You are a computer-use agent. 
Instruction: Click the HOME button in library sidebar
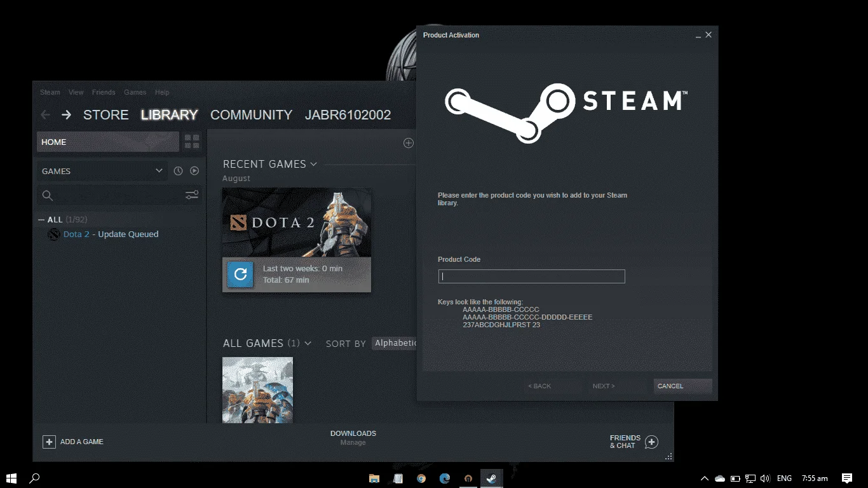pos(108,142)
